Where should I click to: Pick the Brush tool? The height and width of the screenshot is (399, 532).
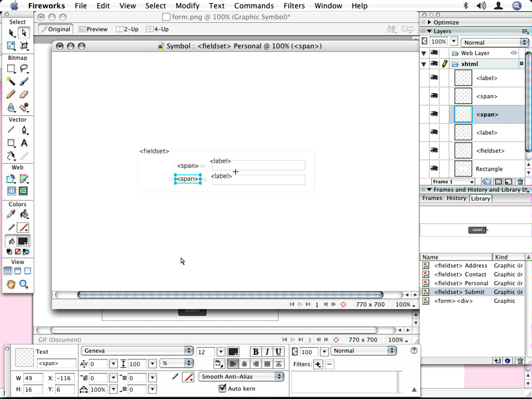pos(24,82)
